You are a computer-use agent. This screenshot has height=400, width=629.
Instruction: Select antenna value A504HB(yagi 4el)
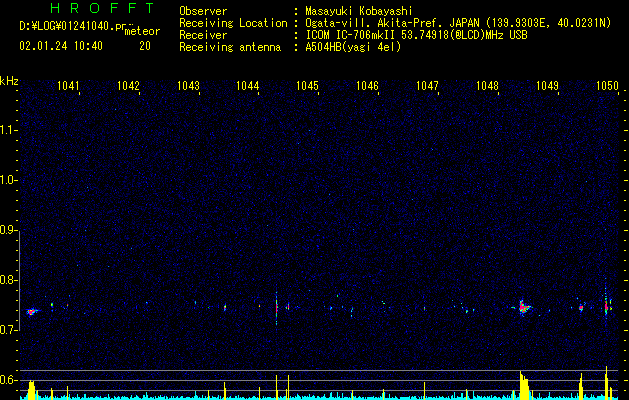[x=353, y=47]
